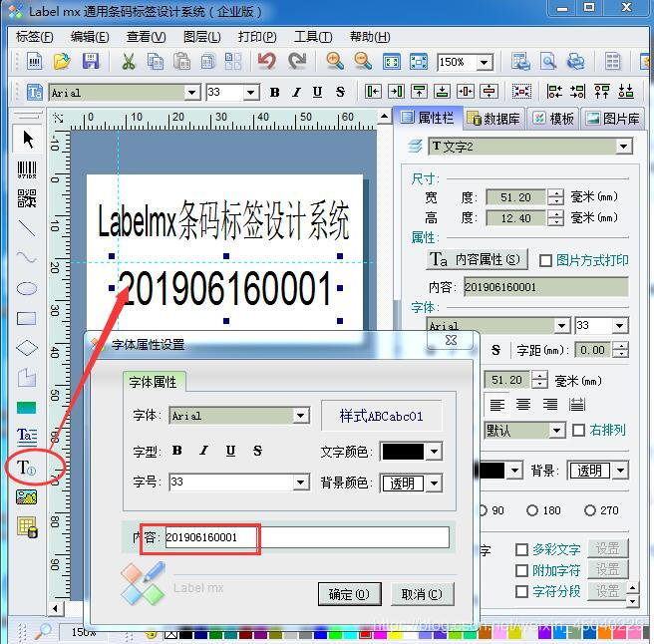This screenshot has width=654, height=644.
Task: Select the curve line tool
Action: coord(27,257)
